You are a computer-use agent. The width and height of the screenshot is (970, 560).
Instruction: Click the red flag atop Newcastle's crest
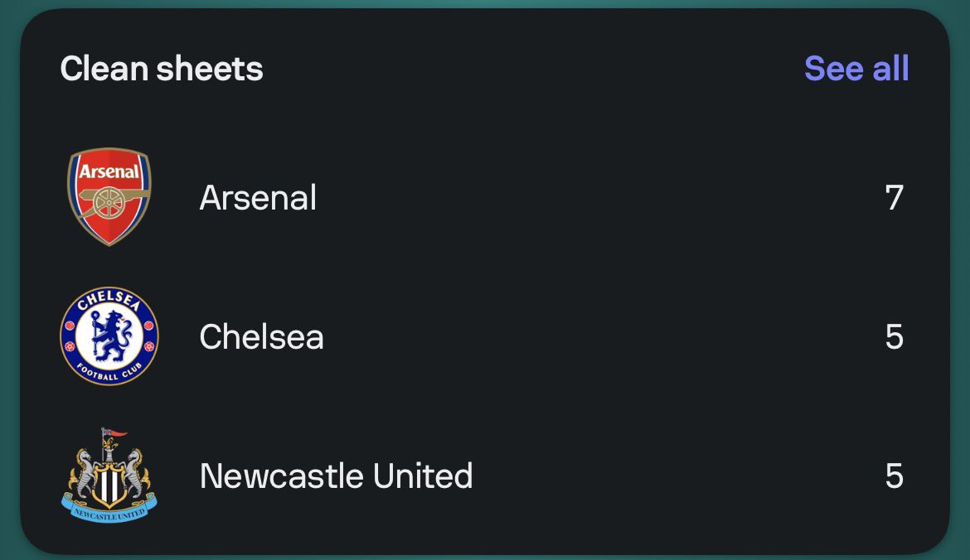coord(114,432)
